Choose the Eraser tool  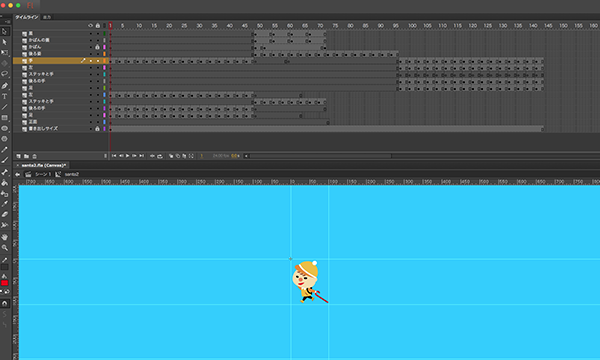5,215
